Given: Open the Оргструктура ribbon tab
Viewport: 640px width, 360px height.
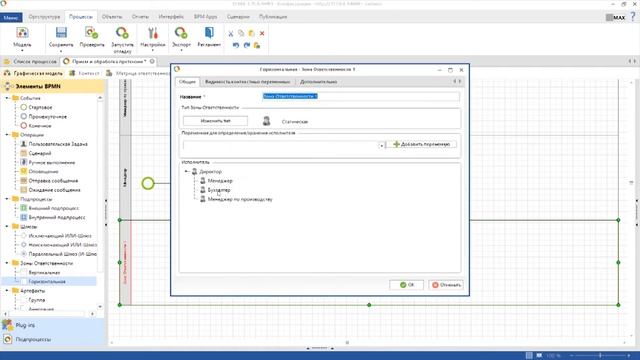Looking at the screenshot, I should click(44, 17).
